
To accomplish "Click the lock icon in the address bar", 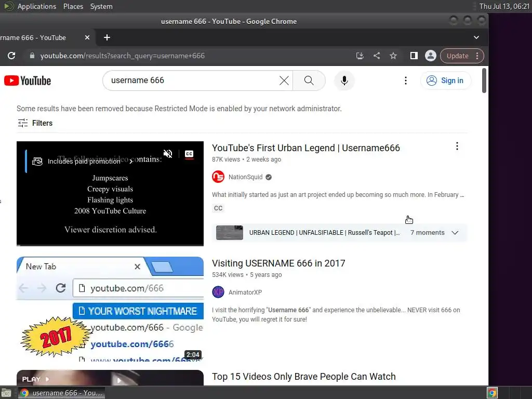I will point(32,56).
